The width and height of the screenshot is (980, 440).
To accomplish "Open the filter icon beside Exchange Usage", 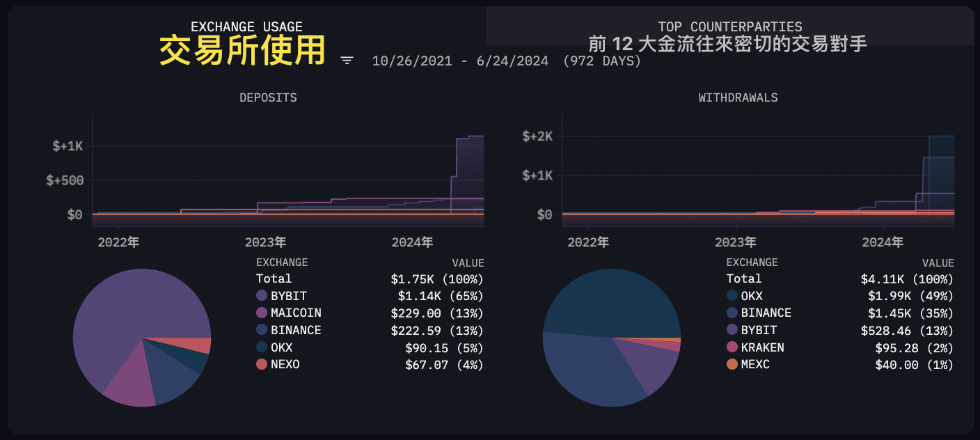I will click(x=347, y=61).
